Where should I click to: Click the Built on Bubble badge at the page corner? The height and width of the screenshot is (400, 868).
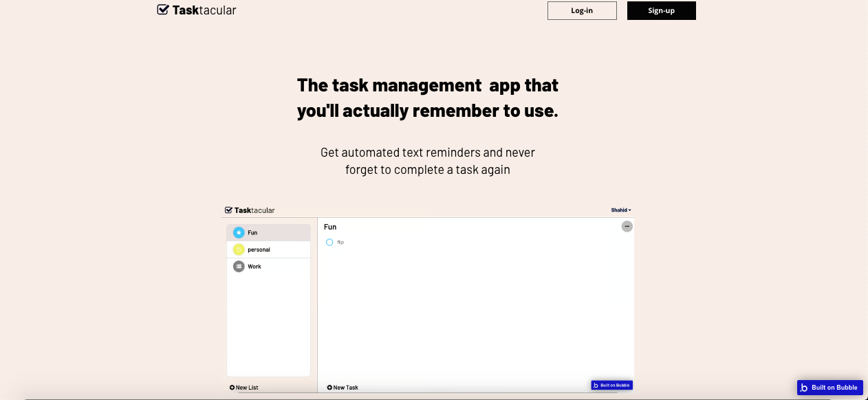[x=829, y=388]
